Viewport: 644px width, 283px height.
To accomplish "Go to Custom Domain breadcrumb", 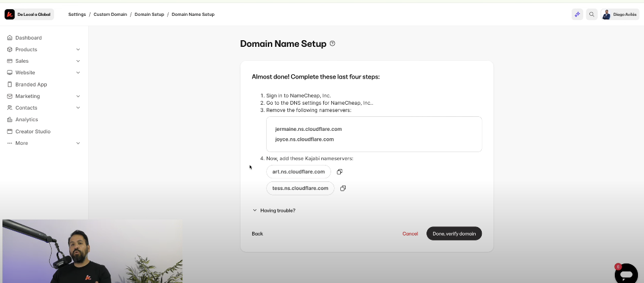I will tap(110, 15).
